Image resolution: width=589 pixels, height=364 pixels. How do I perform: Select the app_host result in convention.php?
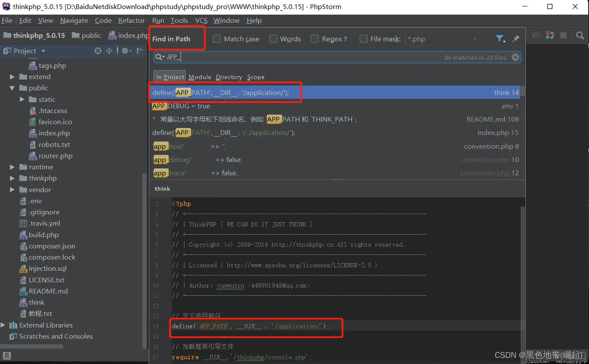(x=336, y=147)
